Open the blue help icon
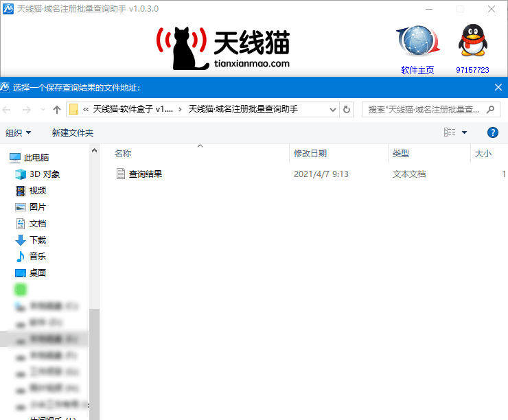This screenshot has height=420, width=508. (x=492, y=132)
